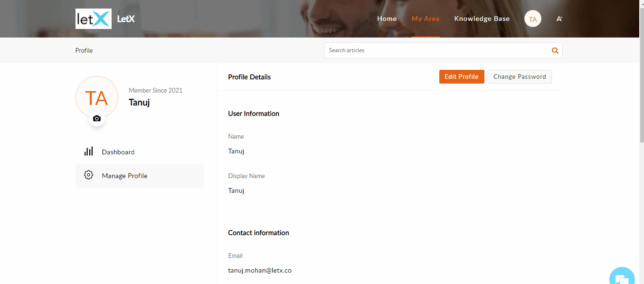Click the letX logo image
This screenshot has height=284, width=644.
94,19
